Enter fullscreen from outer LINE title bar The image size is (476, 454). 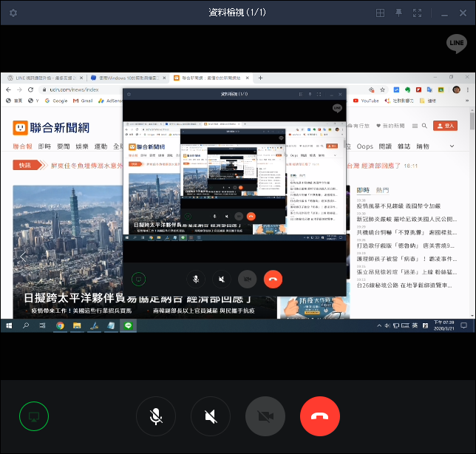coord(417,13)
